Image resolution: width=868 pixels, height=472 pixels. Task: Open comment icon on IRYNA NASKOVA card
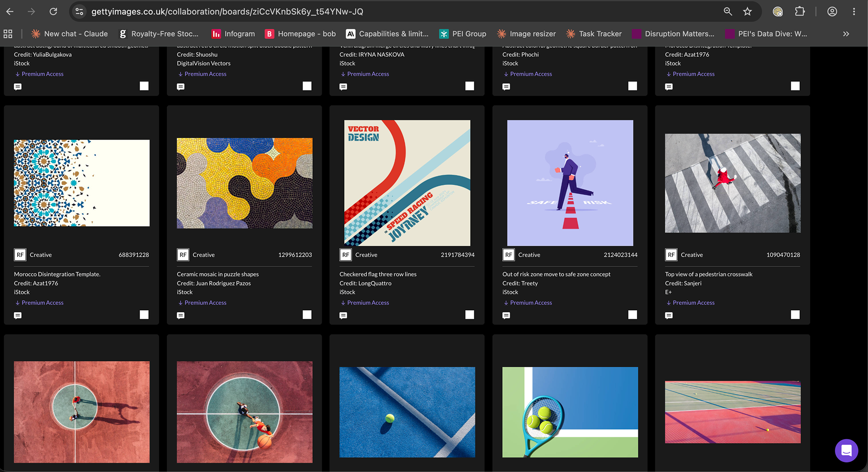pos(344,87)
